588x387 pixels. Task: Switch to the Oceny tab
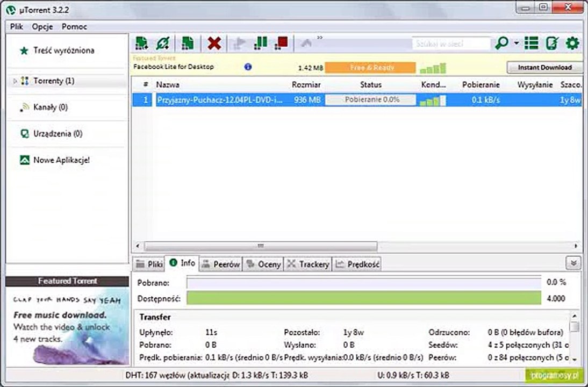263,264
